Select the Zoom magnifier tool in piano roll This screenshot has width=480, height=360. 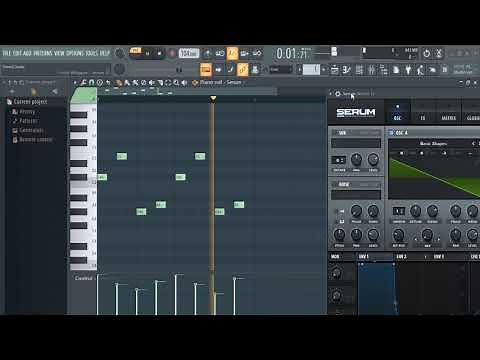coord(176,82)
